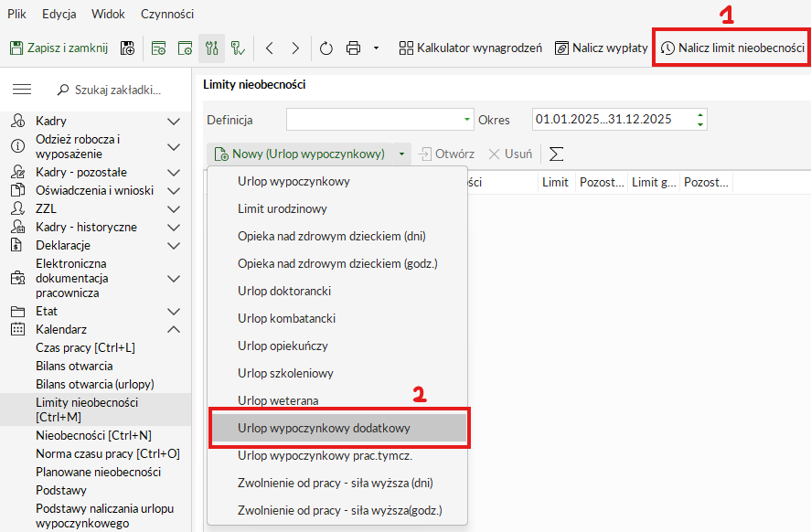Open the Czynności menu
Screen dimensions: 811x532
pyautogui.click(x=167, y=15)
